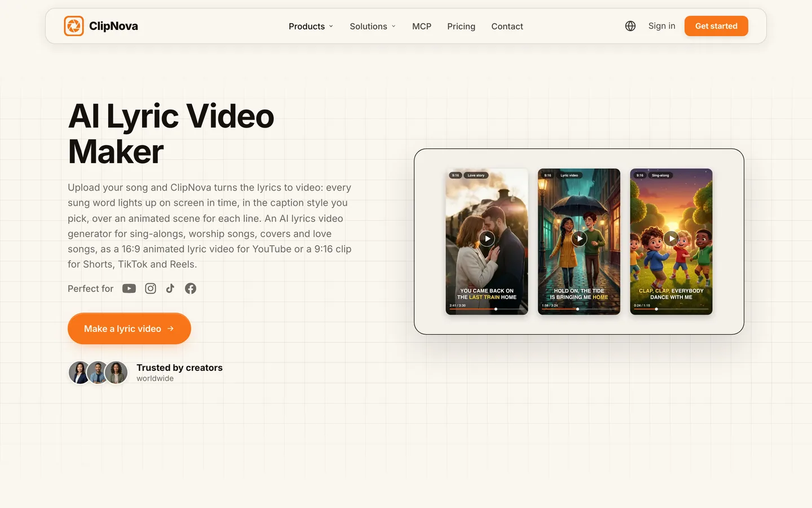
Task: Play the Sing-along kids video
Action: (x=671, y=239)
